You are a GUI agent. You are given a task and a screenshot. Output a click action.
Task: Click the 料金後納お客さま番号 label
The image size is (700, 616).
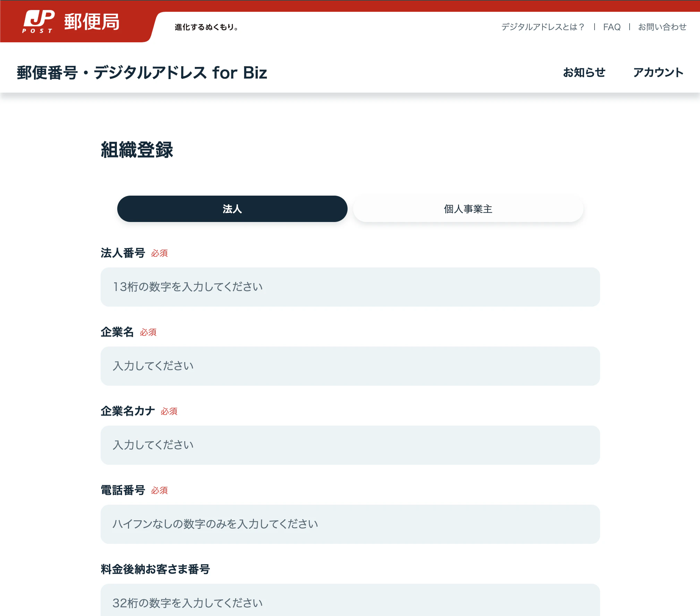coord(155,569)
